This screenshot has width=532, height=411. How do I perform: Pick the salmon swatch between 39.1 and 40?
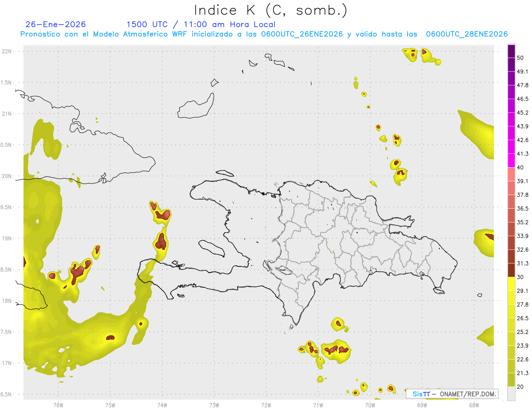[512, 174]
